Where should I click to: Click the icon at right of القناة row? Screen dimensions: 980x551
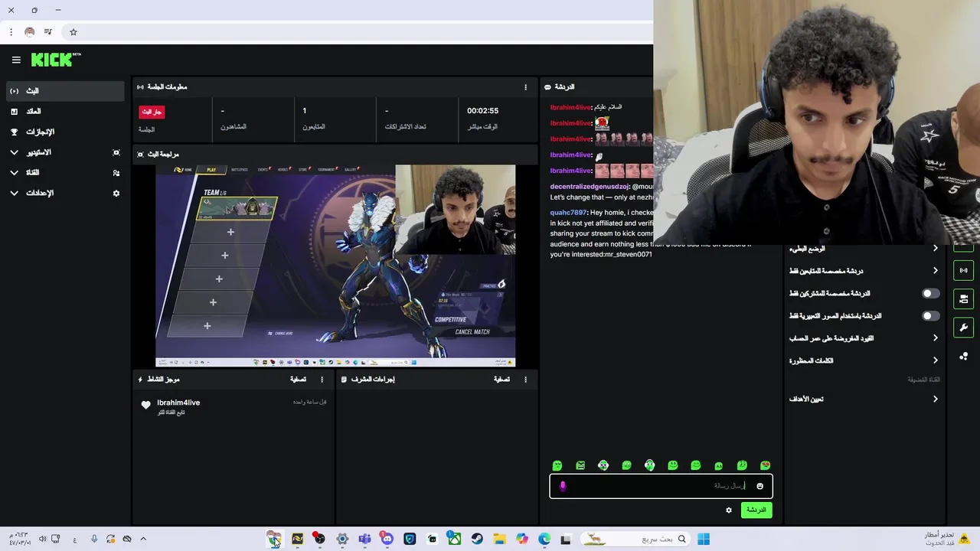(x=116, y=173)
